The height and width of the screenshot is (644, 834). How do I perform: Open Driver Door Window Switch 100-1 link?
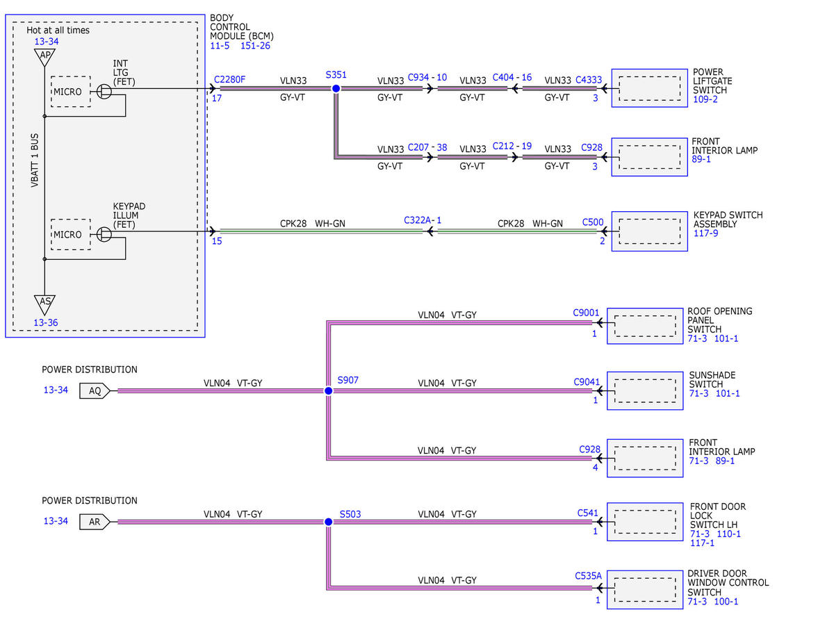point(726,602)
